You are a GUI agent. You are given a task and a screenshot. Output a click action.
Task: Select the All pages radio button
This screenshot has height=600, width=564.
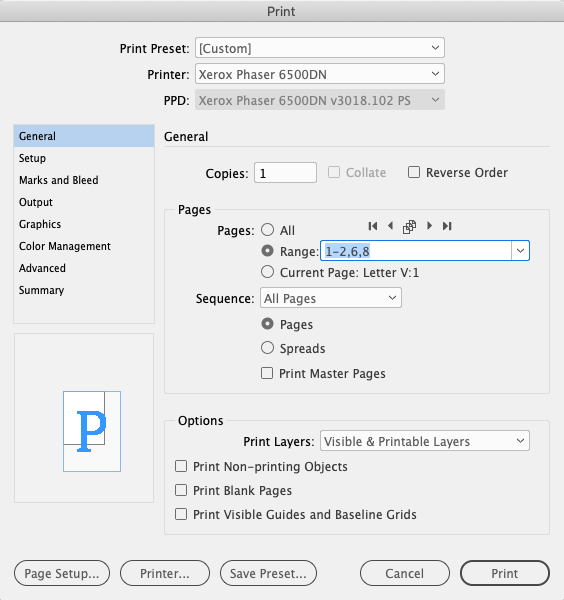pyautogui.click(x=267, y=230)
